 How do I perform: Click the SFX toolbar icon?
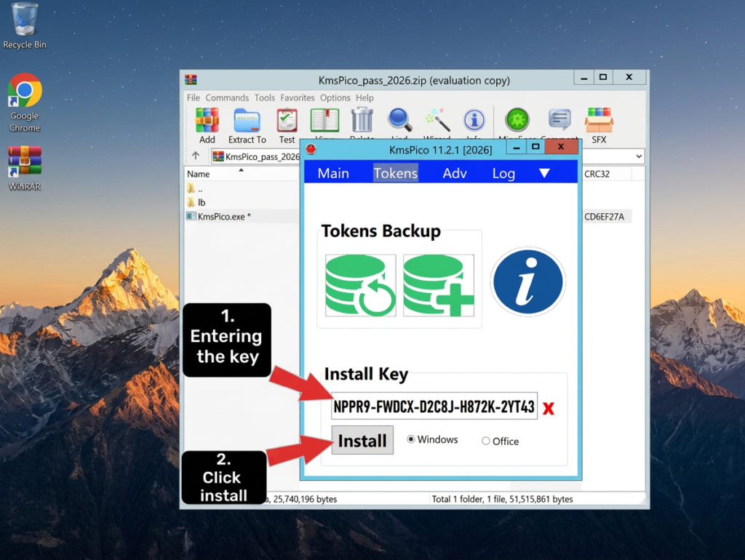point(599,125)
